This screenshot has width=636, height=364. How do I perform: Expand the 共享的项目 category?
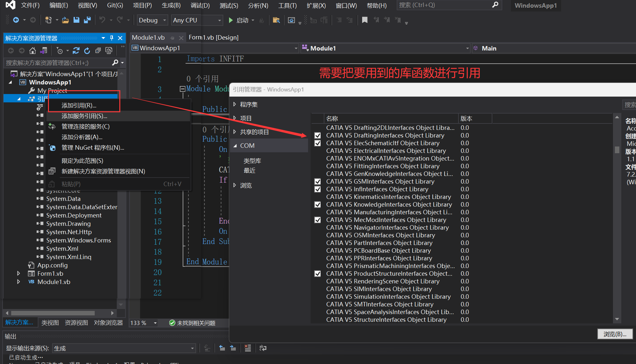235,132
